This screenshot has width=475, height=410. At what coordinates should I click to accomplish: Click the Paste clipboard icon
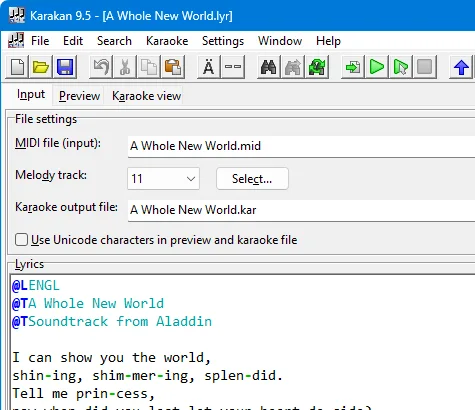pos(173,67)
